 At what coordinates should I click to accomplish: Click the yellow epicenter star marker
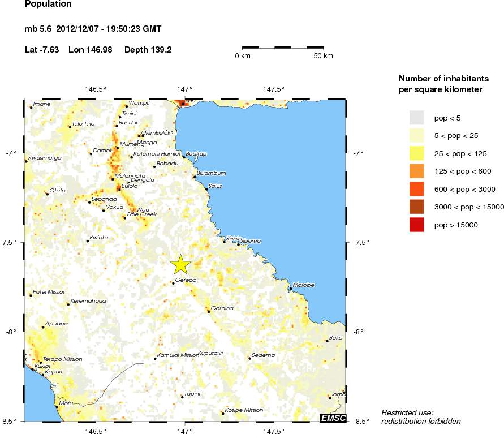[180, 265]
